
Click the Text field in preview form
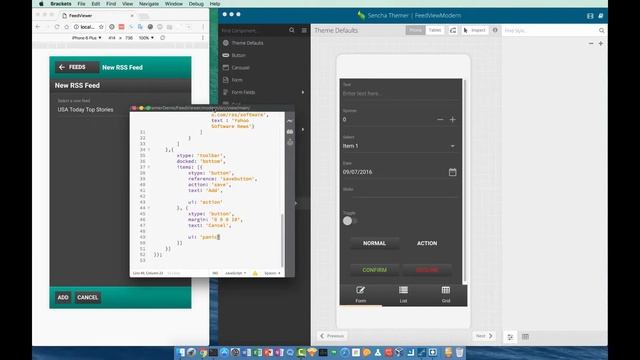400,93
